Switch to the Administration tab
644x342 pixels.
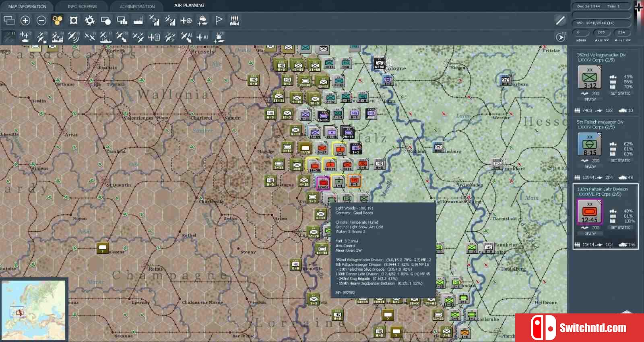(x=137, y=6)
